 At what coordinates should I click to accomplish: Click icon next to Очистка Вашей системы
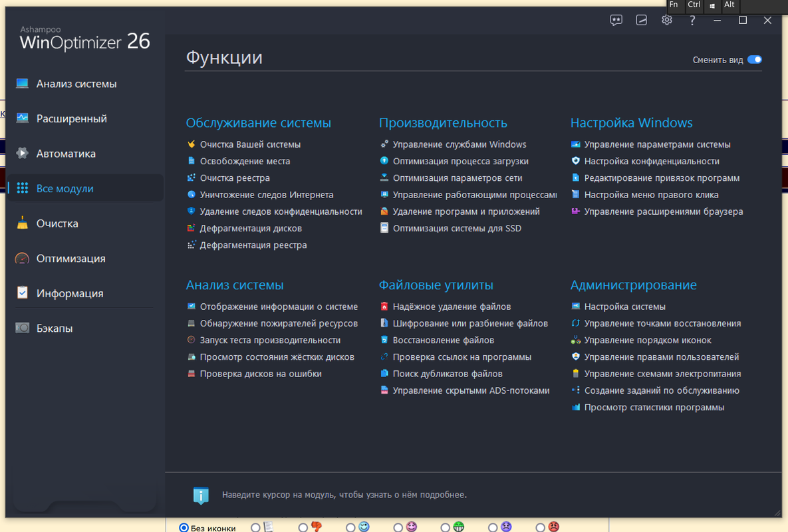click(x=191, y=144)
